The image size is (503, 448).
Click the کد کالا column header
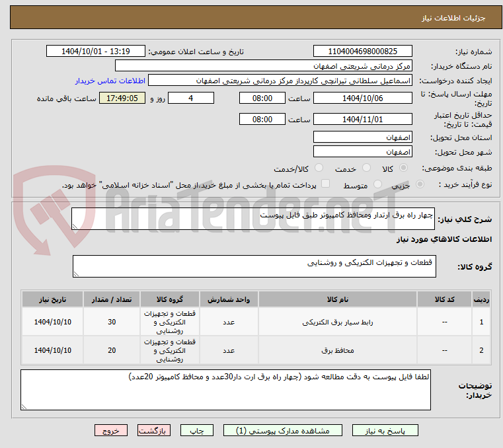tap(444, 299)
